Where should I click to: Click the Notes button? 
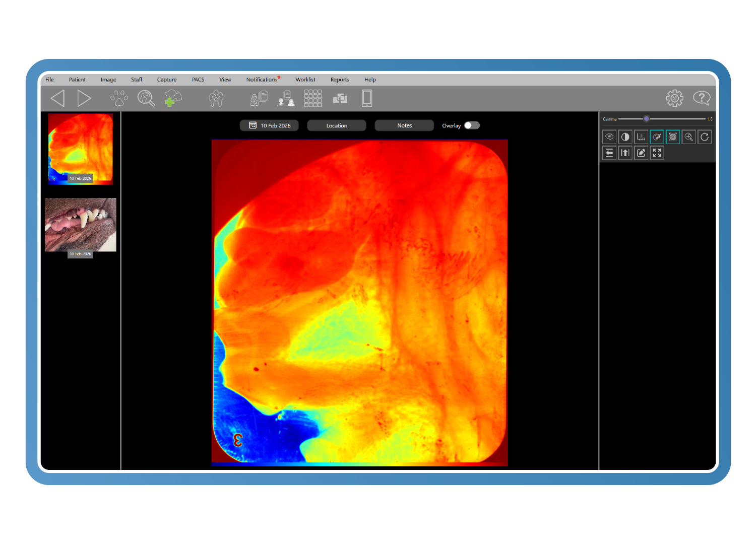tap(404, 125)
